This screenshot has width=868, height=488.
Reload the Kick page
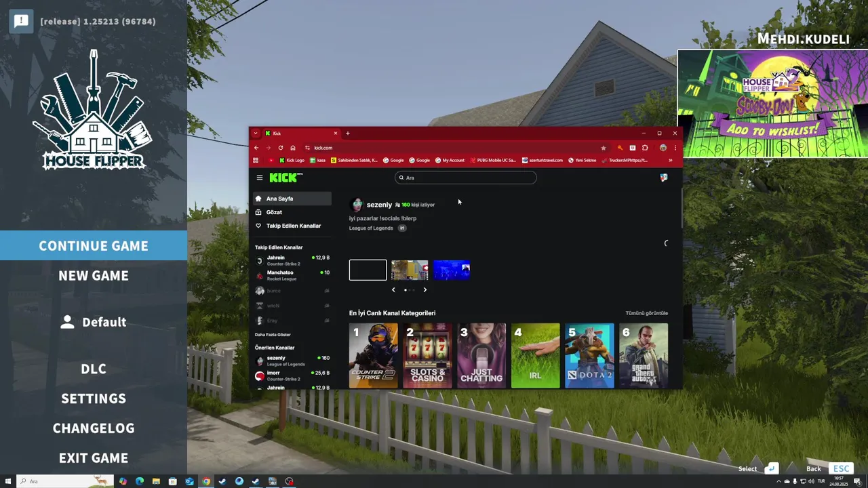[280, 148]
